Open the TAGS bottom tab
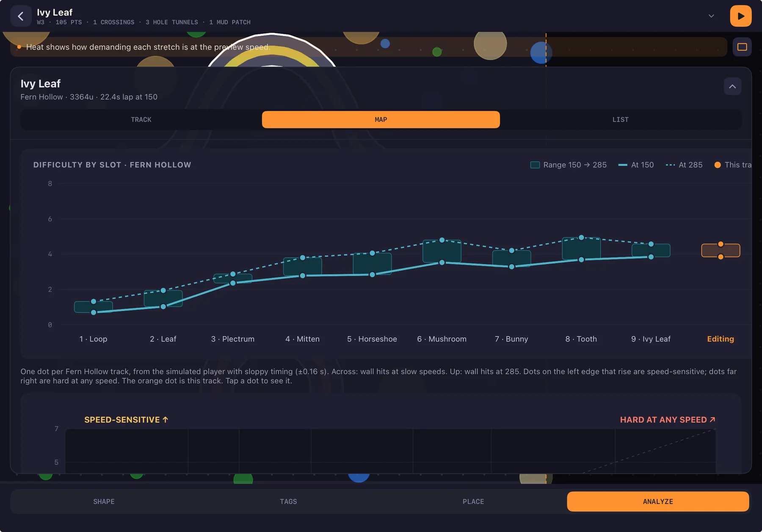This screenshot has width=762, height=532. 288,502
